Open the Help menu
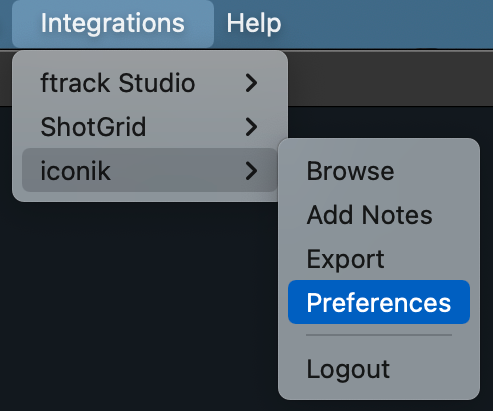Viewport: 493px width, 411px height. click(x=254, y=23)
